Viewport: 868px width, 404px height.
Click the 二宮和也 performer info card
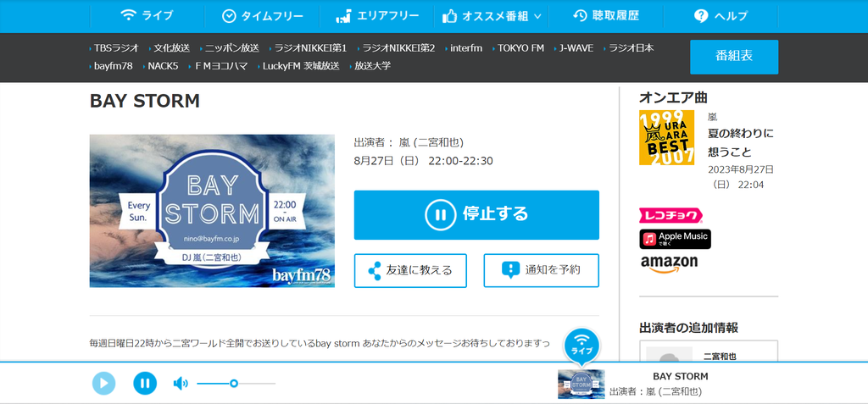point(709,351)
